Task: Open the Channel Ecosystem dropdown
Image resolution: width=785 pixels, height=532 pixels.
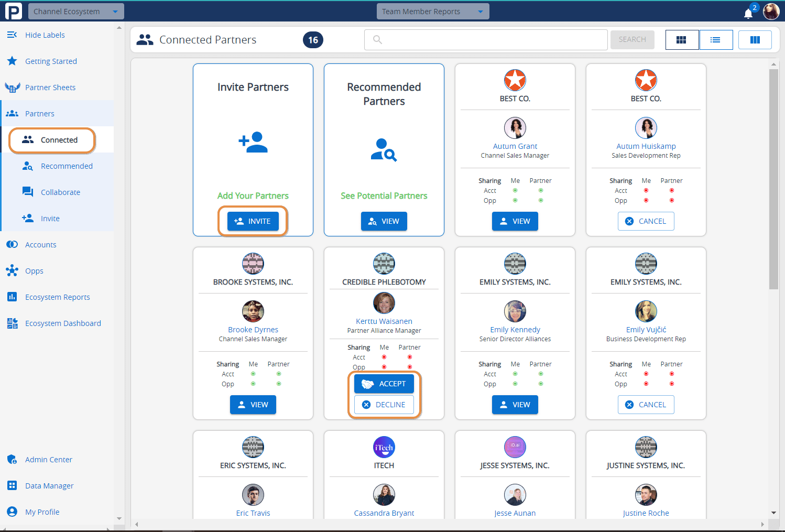Action: coord(76,12)
